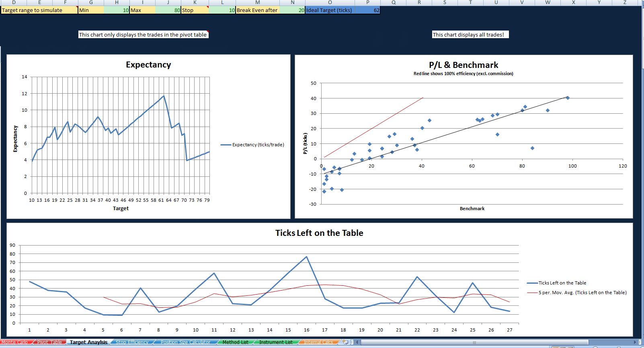Click the 'Target' axis title in Expectancy chart

[121, 208]
